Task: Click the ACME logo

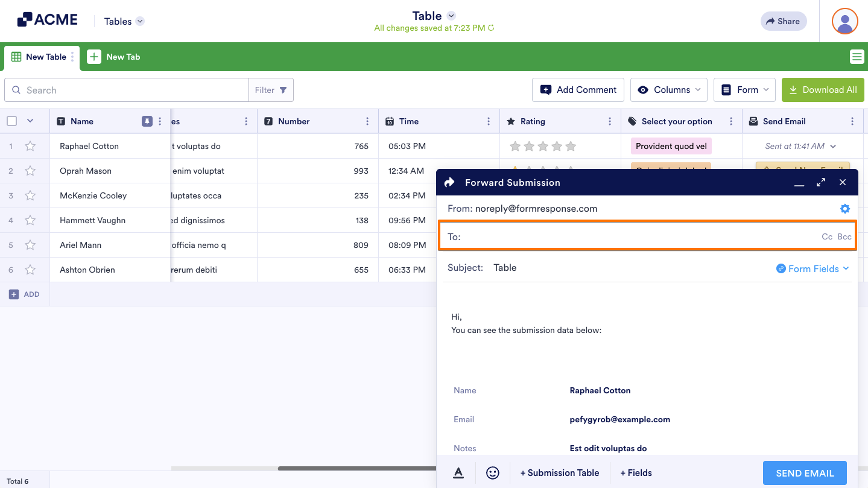Action: click(47, 20)
